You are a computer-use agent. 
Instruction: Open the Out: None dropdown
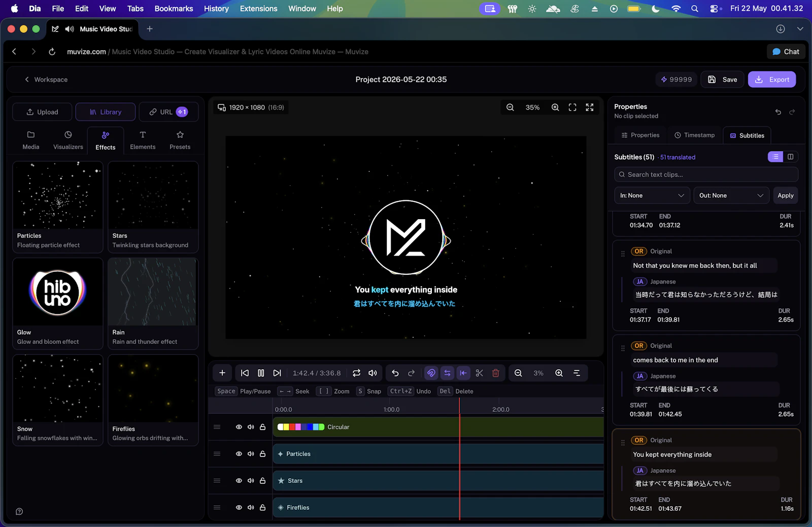(x=731, y=195)
